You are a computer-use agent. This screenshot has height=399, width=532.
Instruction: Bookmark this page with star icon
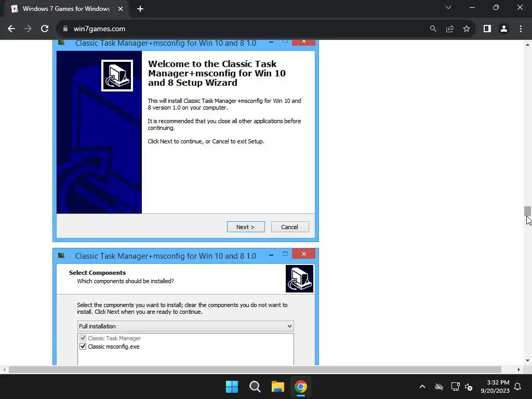click(x=467, y=29)
